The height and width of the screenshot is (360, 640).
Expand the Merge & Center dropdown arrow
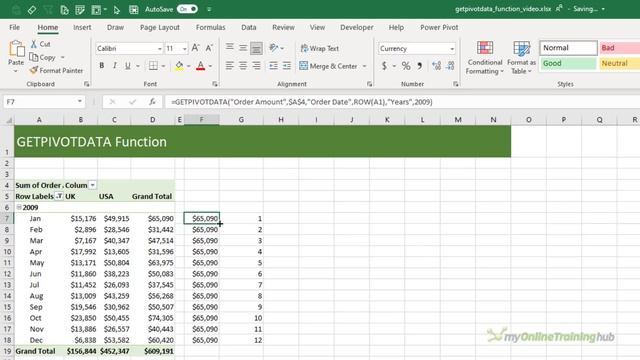364,66
